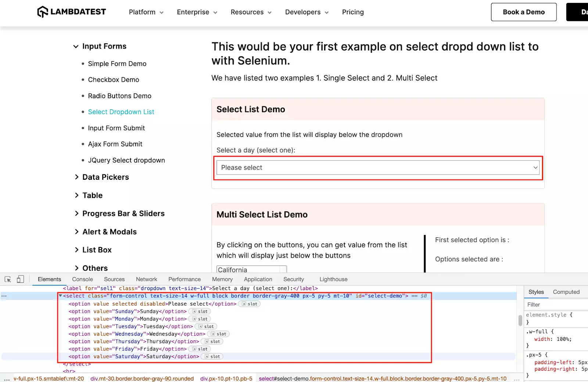Open the Please select day dropdown

pyautogui.click(x=378, y=168)
